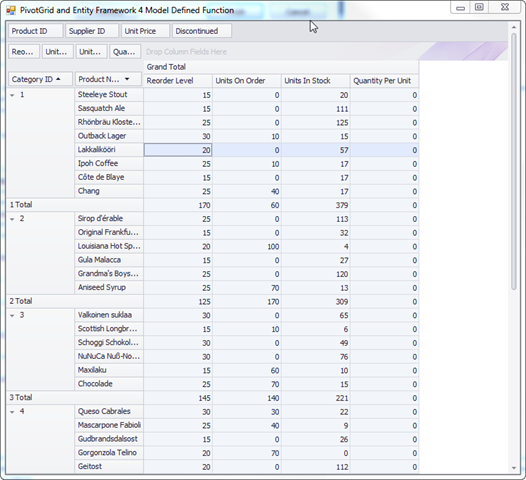Select the Sasquatch Ale row
Viewport: 526px width, 480px height.
109,108
